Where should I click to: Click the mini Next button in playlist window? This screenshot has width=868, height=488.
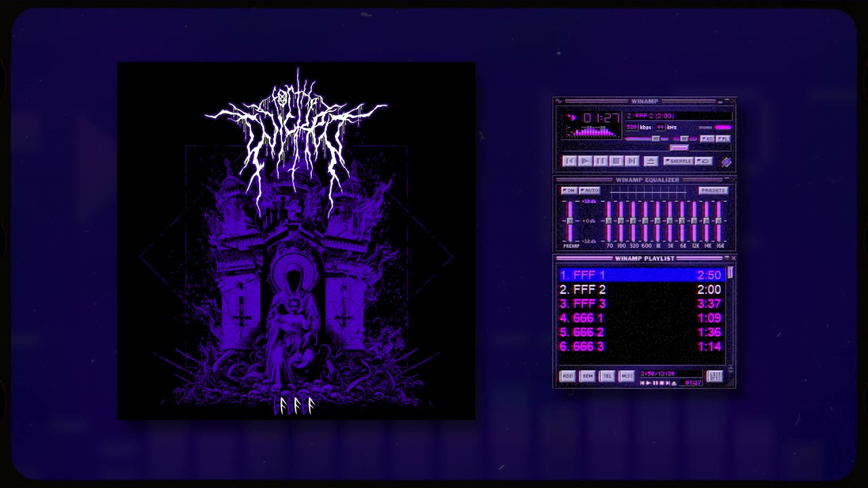668,383
